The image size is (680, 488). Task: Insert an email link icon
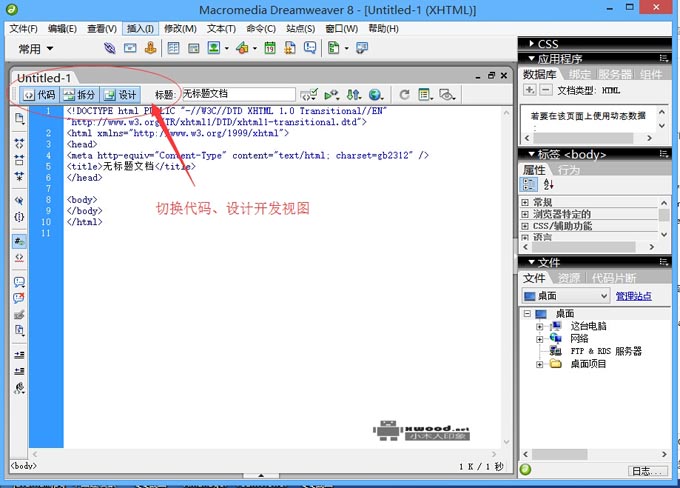click(x=130, y=48)
